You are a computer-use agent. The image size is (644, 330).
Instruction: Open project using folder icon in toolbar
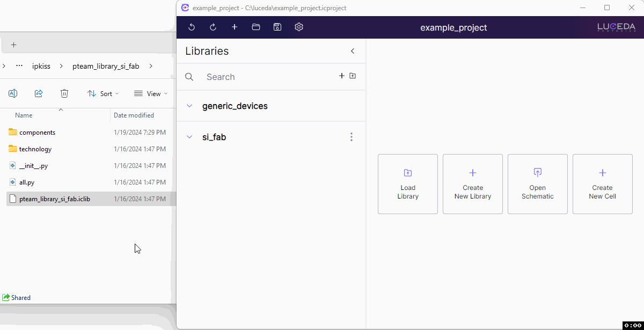pyautogui.click(x=256, y=27)
